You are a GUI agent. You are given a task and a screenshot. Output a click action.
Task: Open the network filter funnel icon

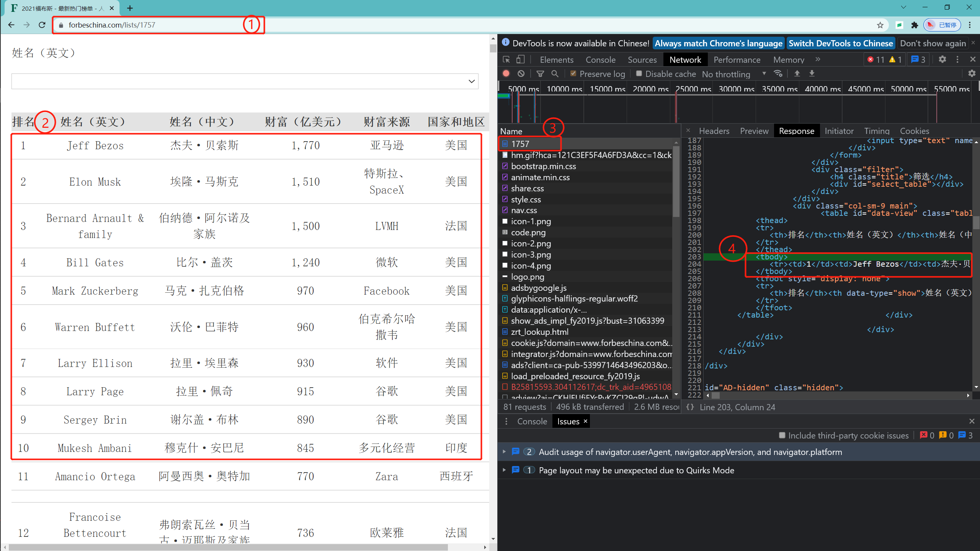540,73
